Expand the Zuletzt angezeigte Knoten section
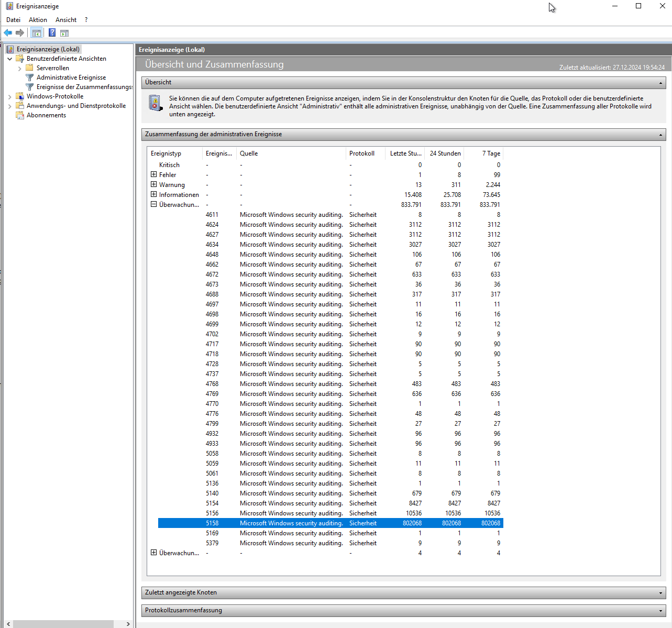This screenshot has width=672, height=628. coord(404,592)
